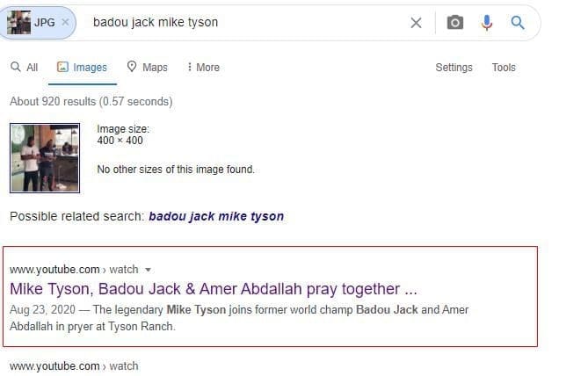Open the Maps tab
Viewport: 588px width, 376px height.
(147, 68)
